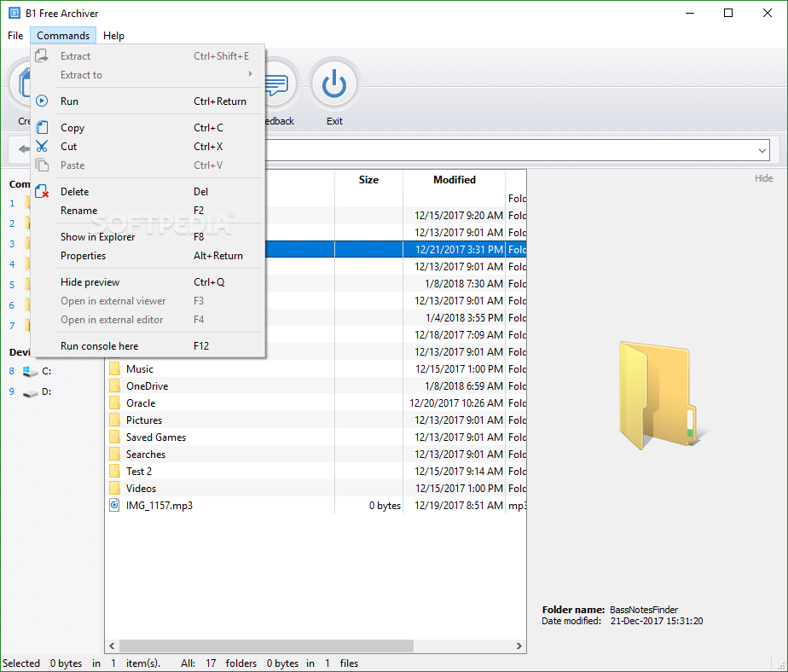Choose Rename in the Commands menu
The width and height of the screenshot is (788, 672).
coord(148,210)
